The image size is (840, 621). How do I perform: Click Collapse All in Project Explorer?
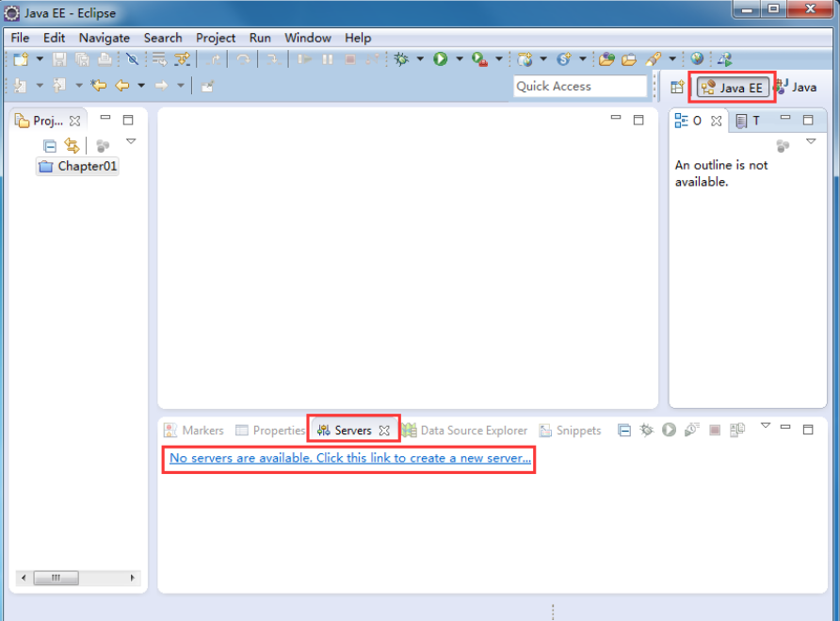coord(50,146)
